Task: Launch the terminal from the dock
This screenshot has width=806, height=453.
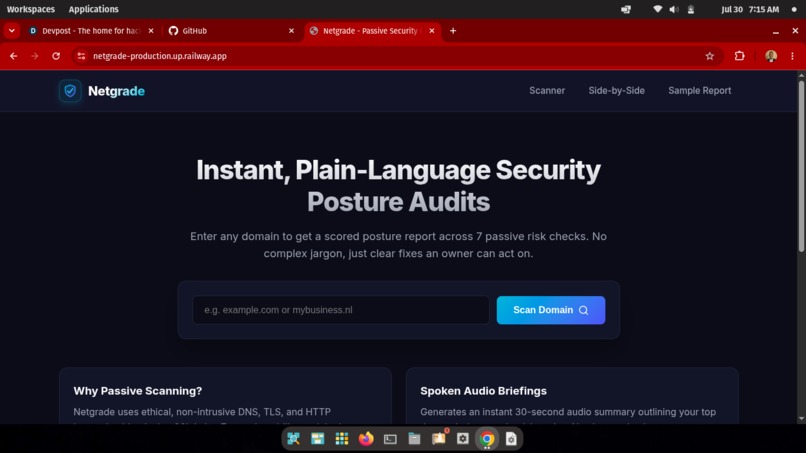Action: coord(390,439)
